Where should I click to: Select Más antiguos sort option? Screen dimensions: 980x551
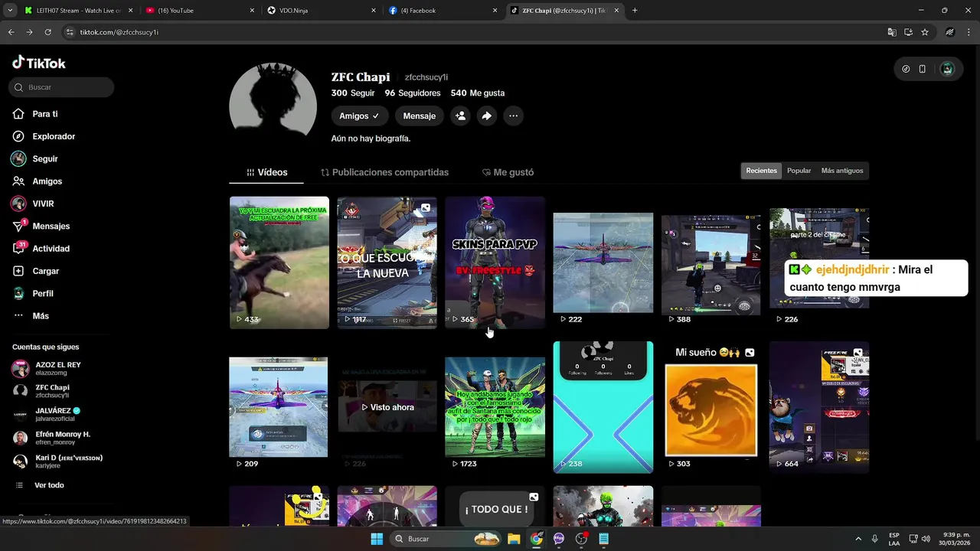pyautogui.click(x=842, y=171)
